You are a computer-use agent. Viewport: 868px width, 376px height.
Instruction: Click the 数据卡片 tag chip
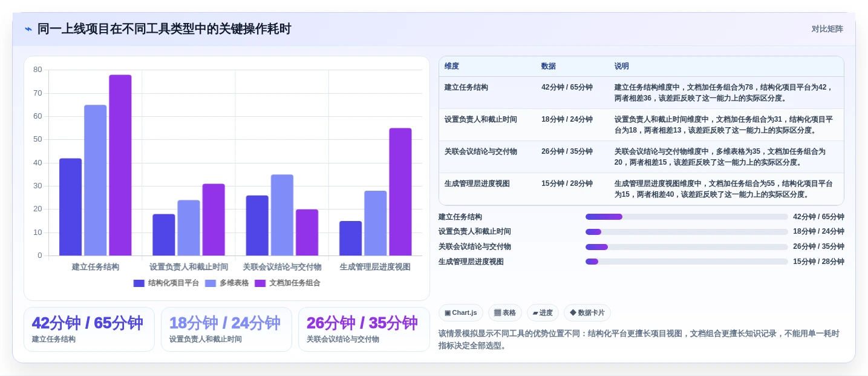point(587,313)
